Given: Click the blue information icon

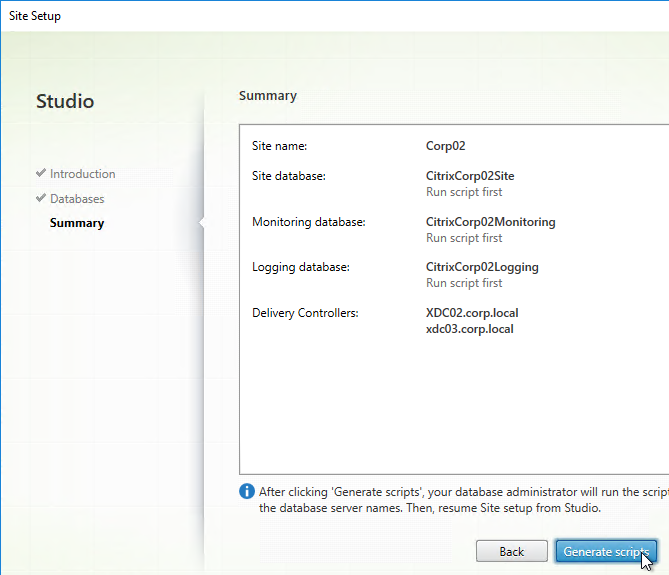Looking at the screenshot, I should 247,491.
